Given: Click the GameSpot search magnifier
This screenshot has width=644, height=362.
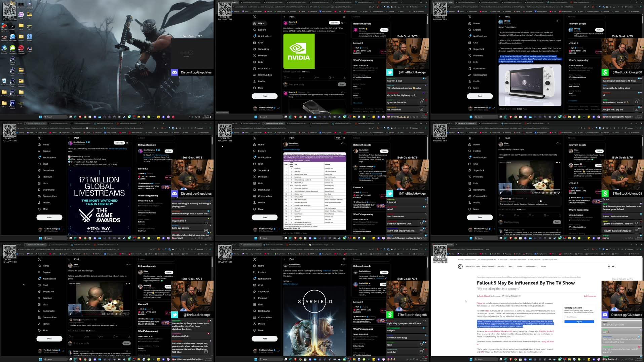Looking at the screenshot, I should click(613, 266).
